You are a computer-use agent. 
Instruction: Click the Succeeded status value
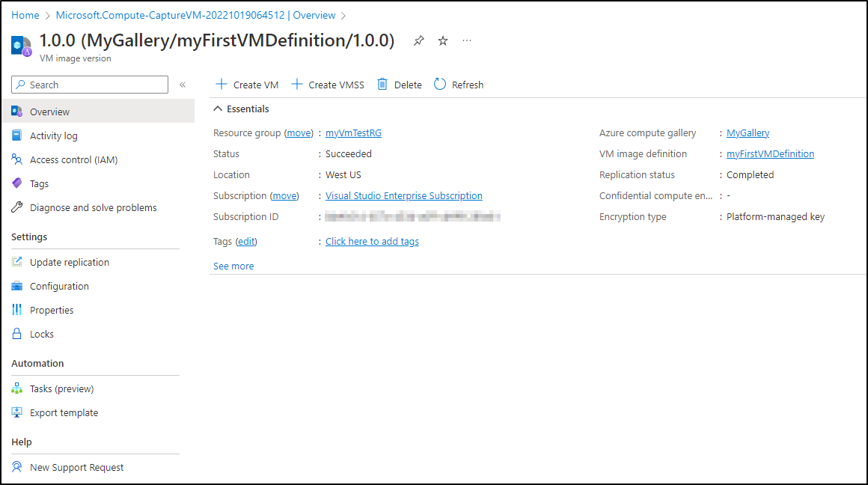coord(349,154)
